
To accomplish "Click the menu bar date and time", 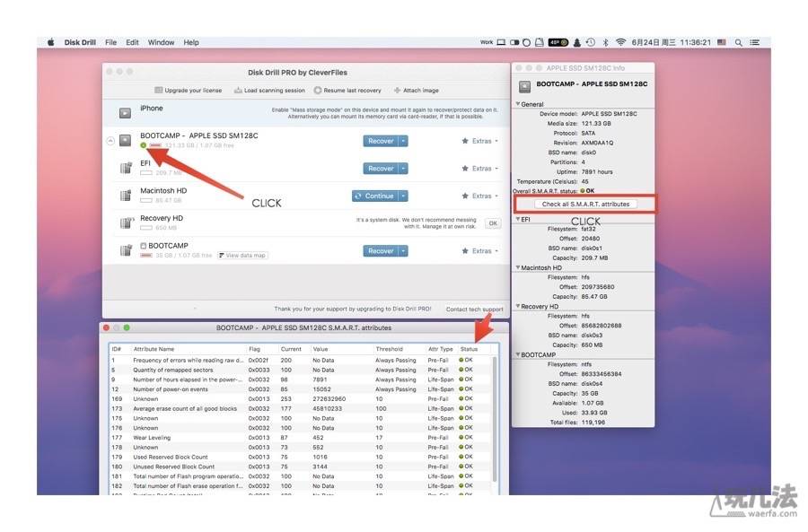I will [x=671, y=42].
